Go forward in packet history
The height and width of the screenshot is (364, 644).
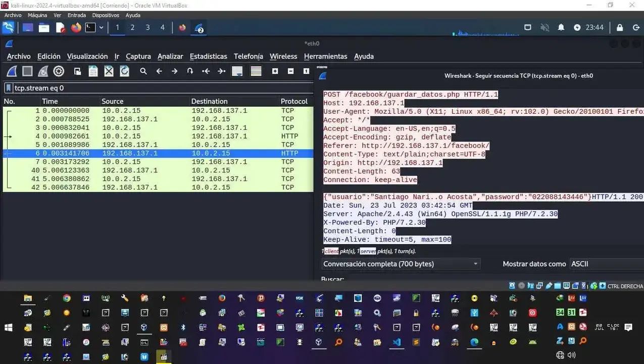click(174, 71)
